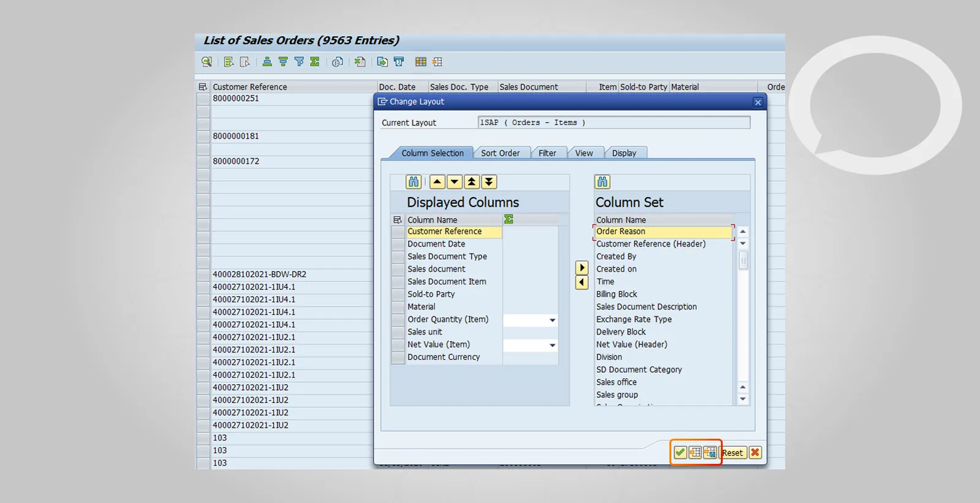Click the Current Layout input field
980x503 pixels.
(614, 122)
